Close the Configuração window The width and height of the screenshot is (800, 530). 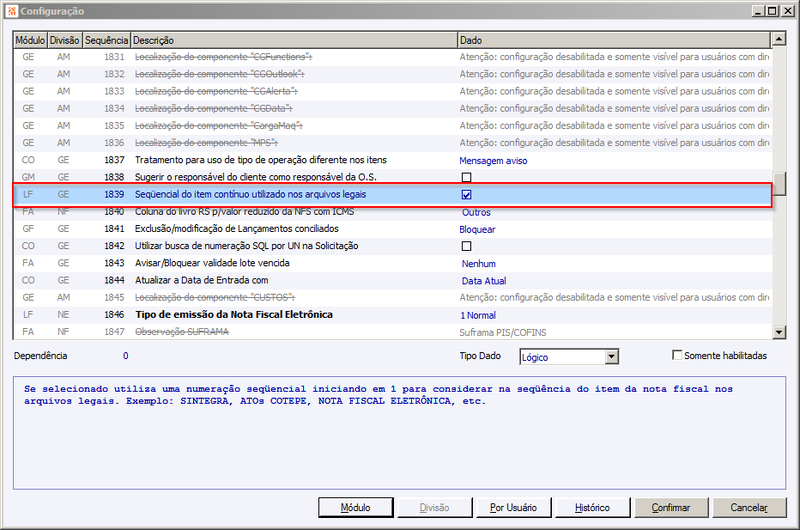coord(788,11)
